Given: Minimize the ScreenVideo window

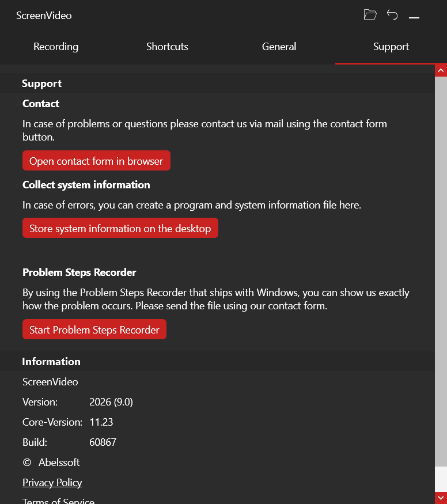Looking at the screenshot, I should (x=414, y=17).
